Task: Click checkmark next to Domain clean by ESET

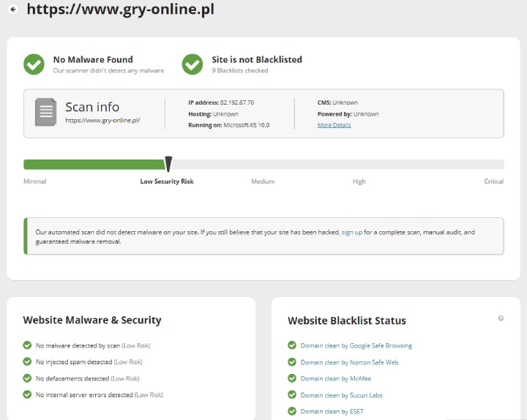Action: pyautogui.click(x=293, y=411)
